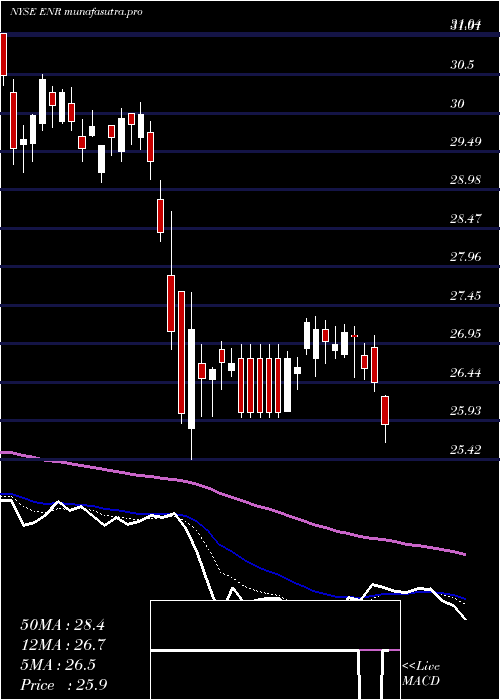This screenshot has height=700, width=500.
Task: Click the 27.45 price axis label
Action: coord(466,296)
